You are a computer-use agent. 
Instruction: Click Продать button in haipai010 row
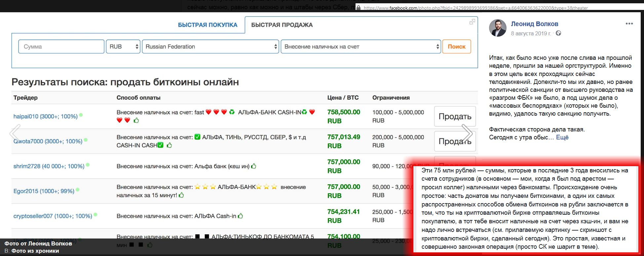[x=455, y=116]
